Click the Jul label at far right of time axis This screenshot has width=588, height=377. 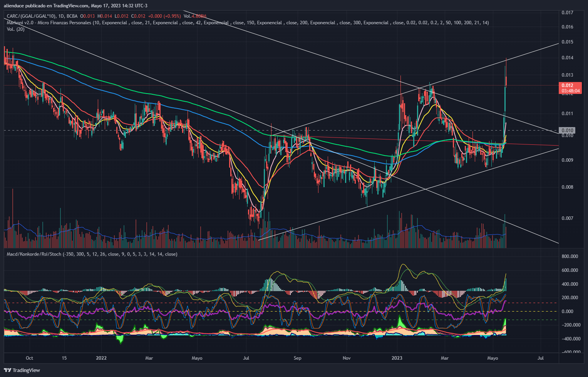coord(541,358)
